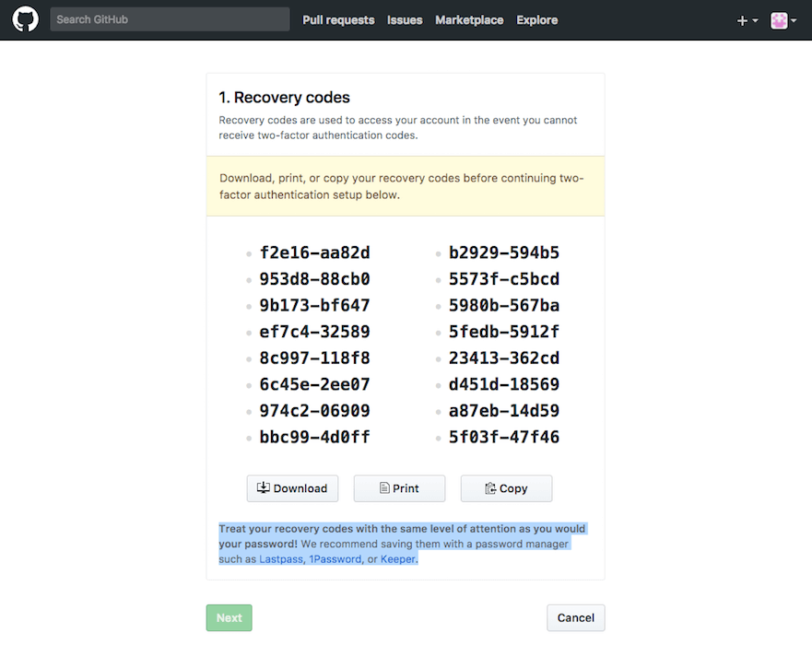Click the Lastpass link

tap(281, 558)
